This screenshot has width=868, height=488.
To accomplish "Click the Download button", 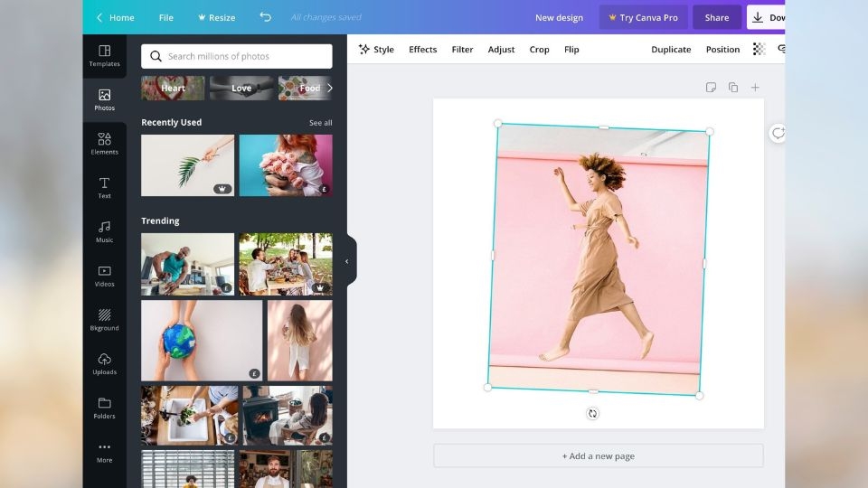I will click(x=766, y=17).
